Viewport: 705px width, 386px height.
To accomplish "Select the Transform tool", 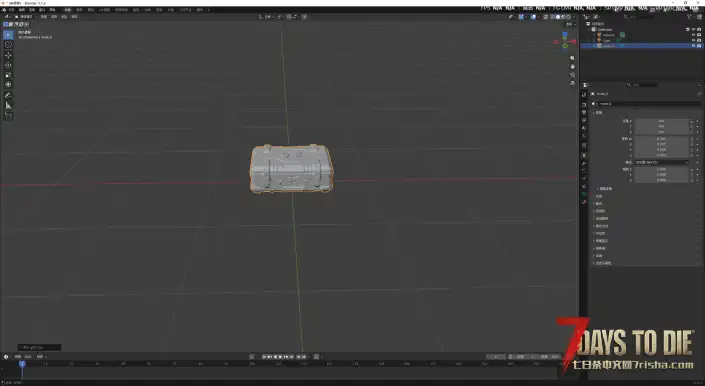I will (8, 84).
